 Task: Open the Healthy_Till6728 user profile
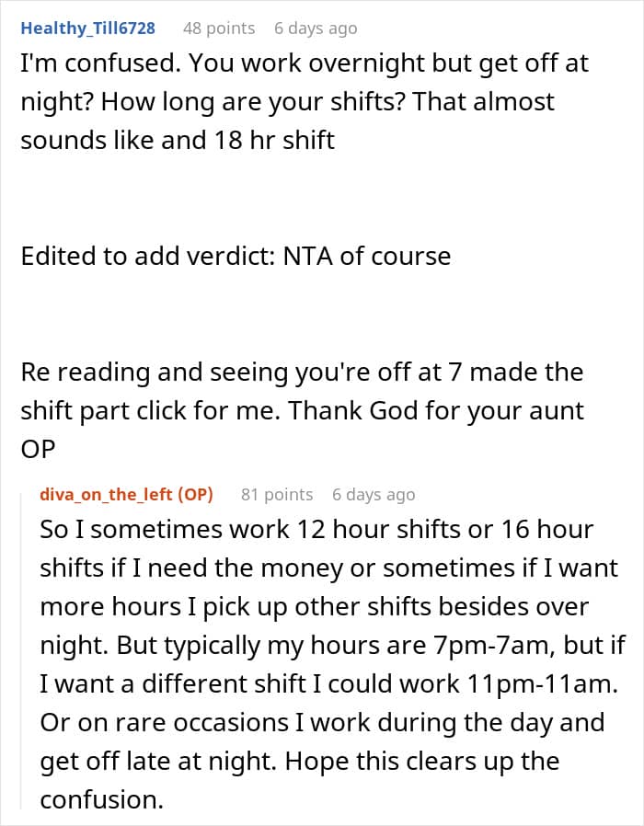click(87, 29)
